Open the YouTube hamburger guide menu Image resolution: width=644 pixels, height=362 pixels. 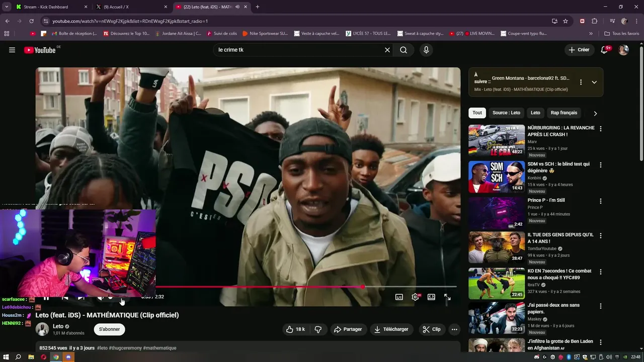12,50
